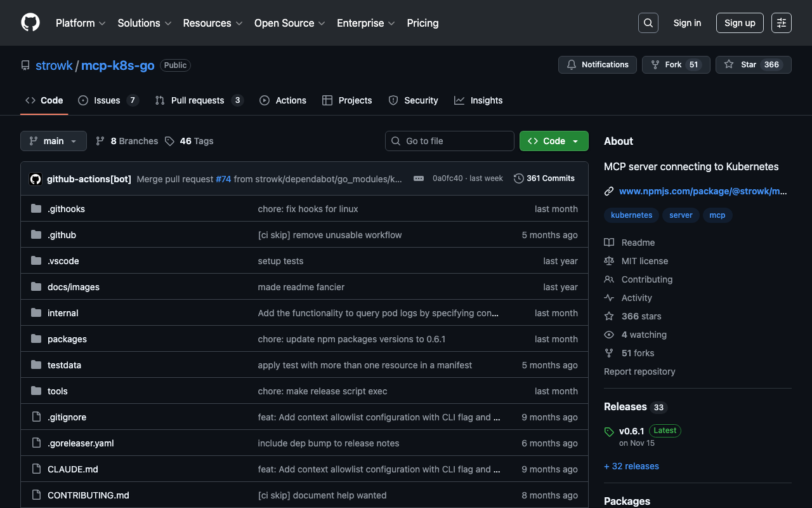
Task: Click the Sign up button
Action: tap(739, 23)
